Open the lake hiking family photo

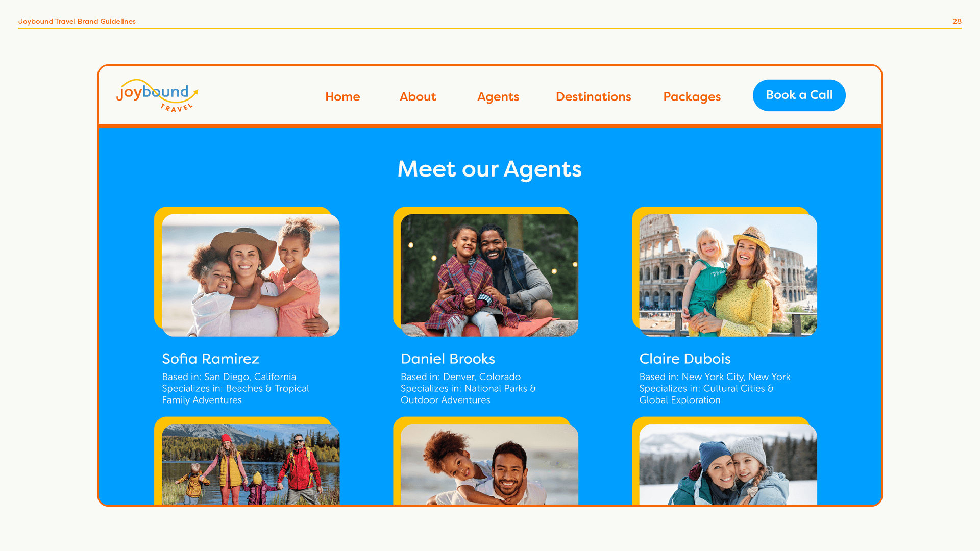[x=251, y=465]
